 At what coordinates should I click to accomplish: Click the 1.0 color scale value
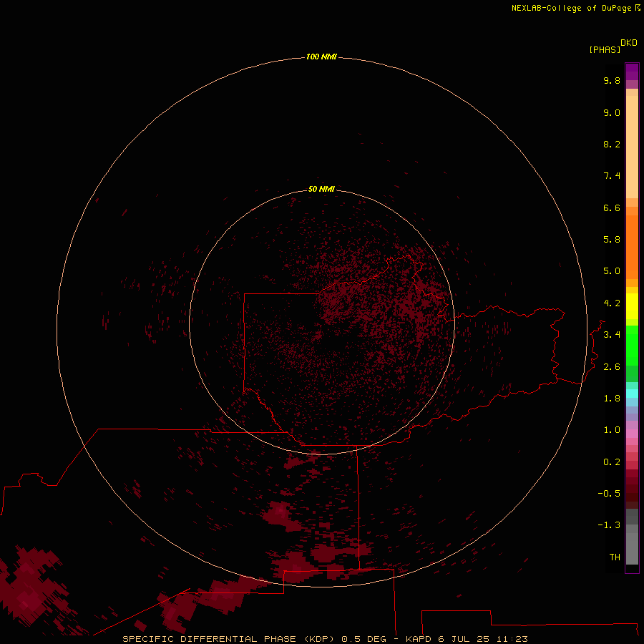point(612,430)
